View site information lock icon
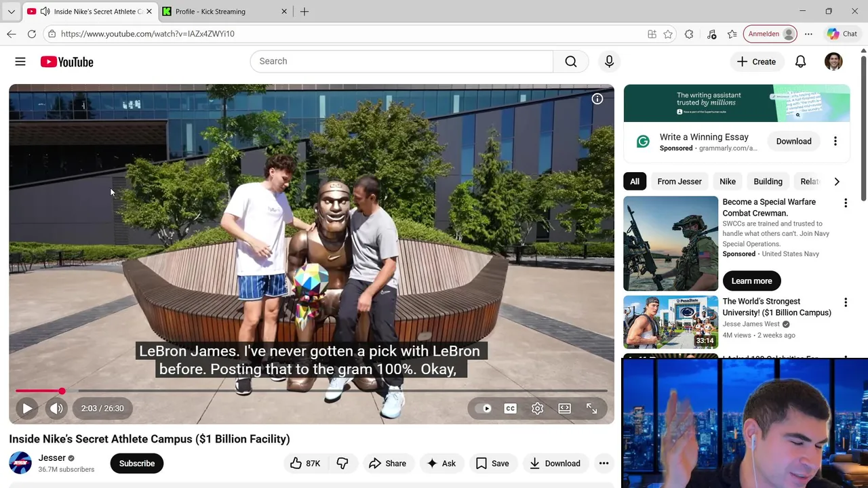This screenshot has width=868, height=488. (x=52, y=34)
